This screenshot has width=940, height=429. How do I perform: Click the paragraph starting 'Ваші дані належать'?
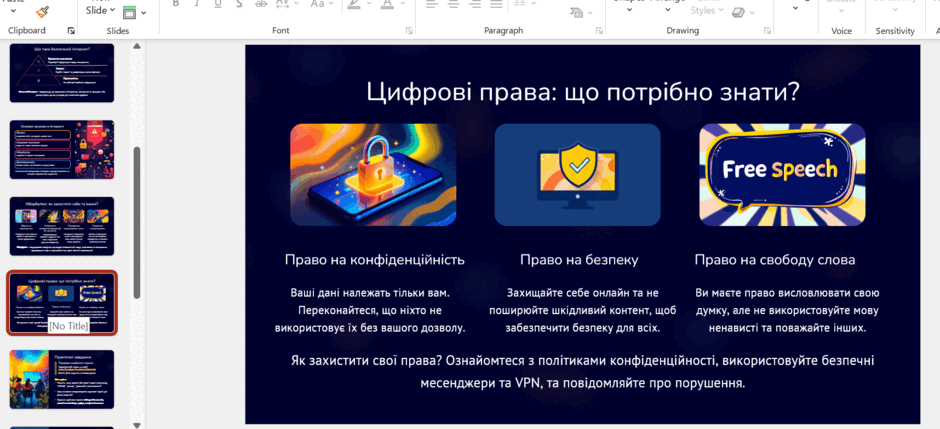click(370, 311)
